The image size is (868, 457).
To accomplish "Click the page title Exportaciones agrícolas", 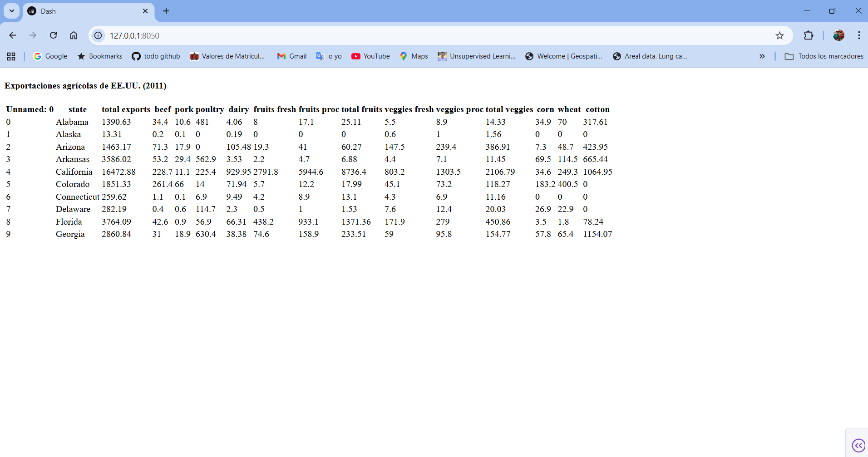I will coord(85,86).
